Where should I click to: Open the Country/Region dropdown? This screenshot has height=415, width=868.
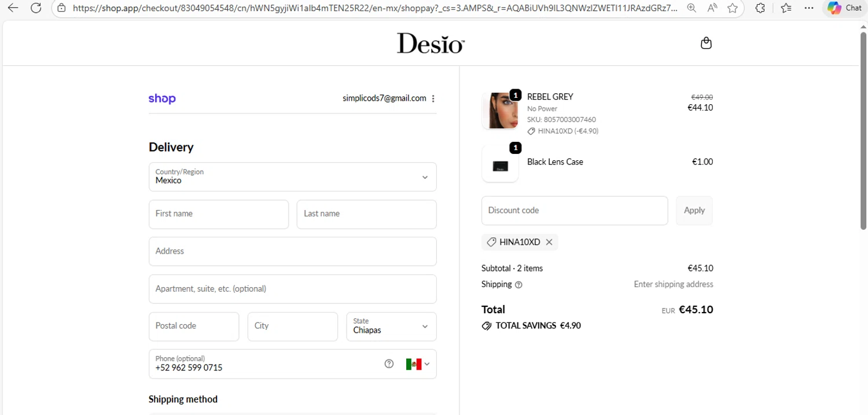coord(293,177)
